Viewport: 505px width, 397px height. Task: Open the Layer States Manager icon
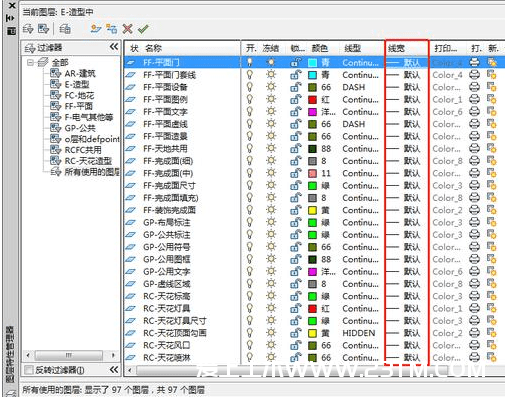(x=65, y=29)
